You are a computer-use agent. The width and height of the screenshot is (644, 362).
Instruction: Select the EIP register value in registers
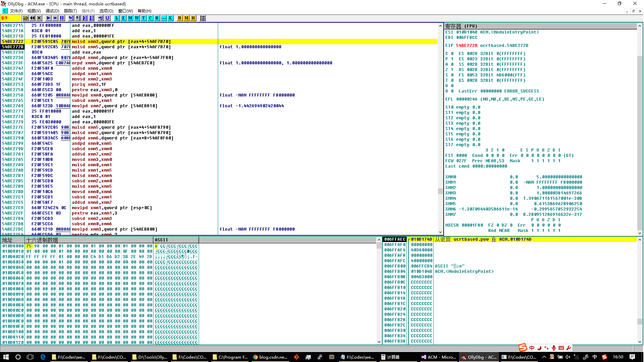point(466,46)
